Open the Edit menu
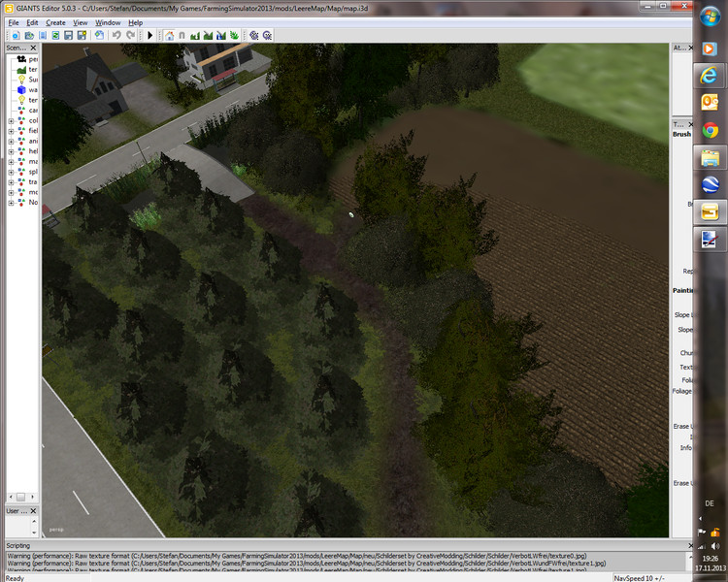728x582 pixels. tap(32, 22)
